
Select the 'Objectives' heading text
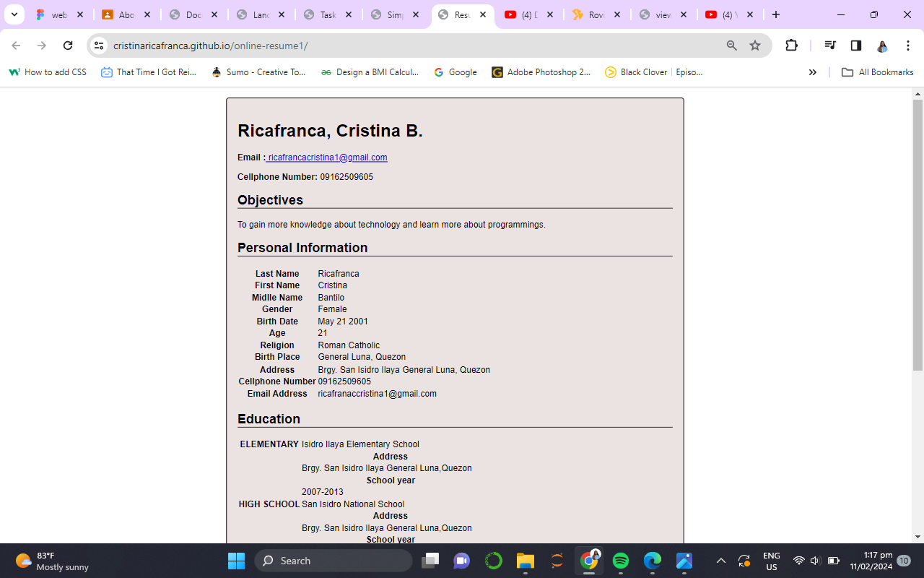click(270, 200)
